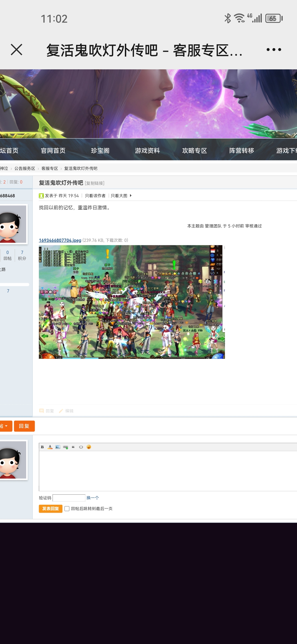This screenshot has height=644, width=297.
Task: Click the 验证码 input field
Action: (x=69, y=498)
